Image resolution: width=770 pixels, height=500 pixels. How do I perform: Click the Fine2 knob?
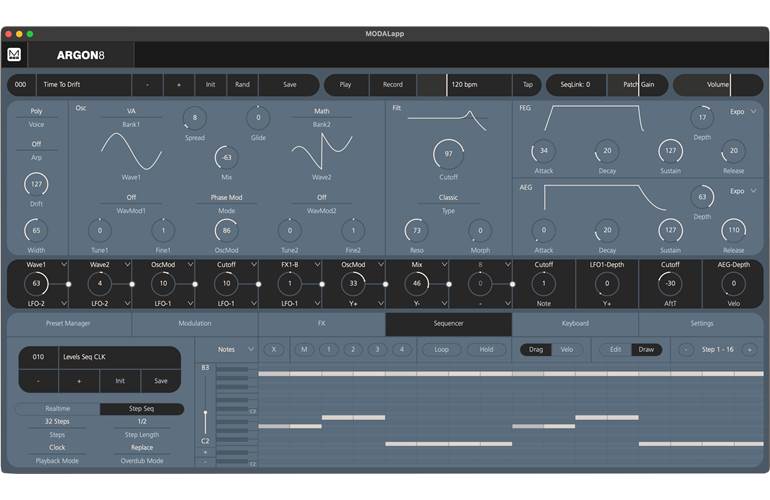(353, 230)
